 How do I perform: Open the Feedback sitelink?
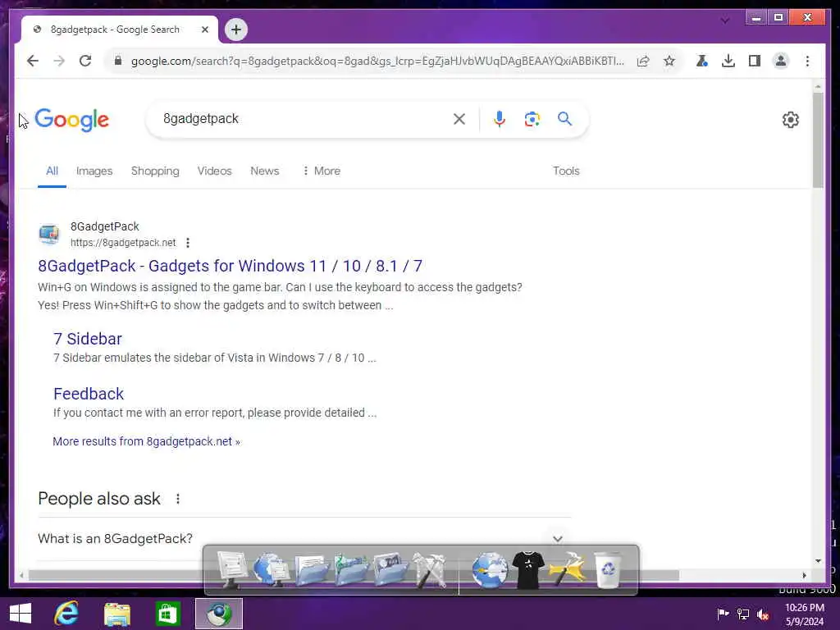pos(89,394)
